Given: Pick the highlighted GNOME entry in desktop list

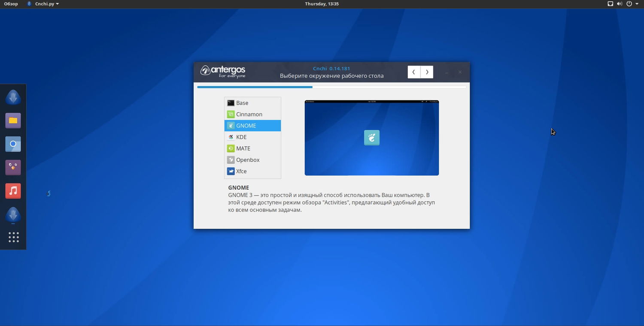Looking at the screenshot, I should click(252, 126).
